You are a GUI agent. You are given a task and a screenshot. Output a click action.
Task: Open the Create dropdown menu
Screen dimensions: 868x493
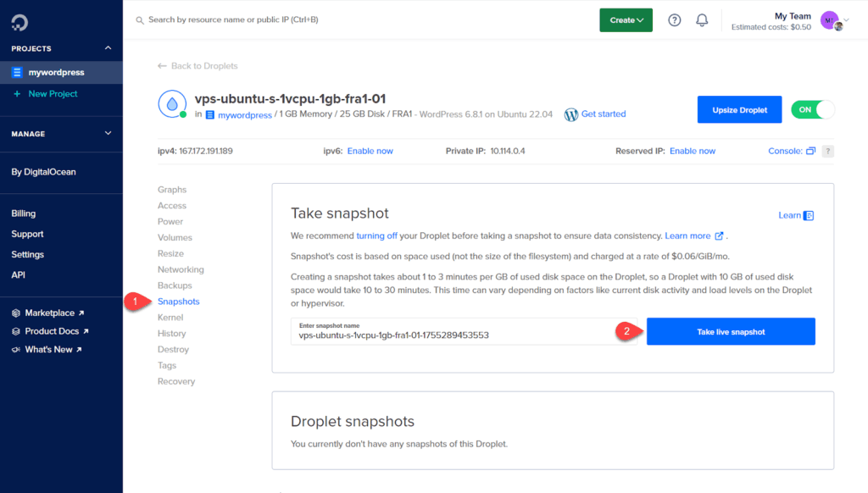[x=626, y=20]
